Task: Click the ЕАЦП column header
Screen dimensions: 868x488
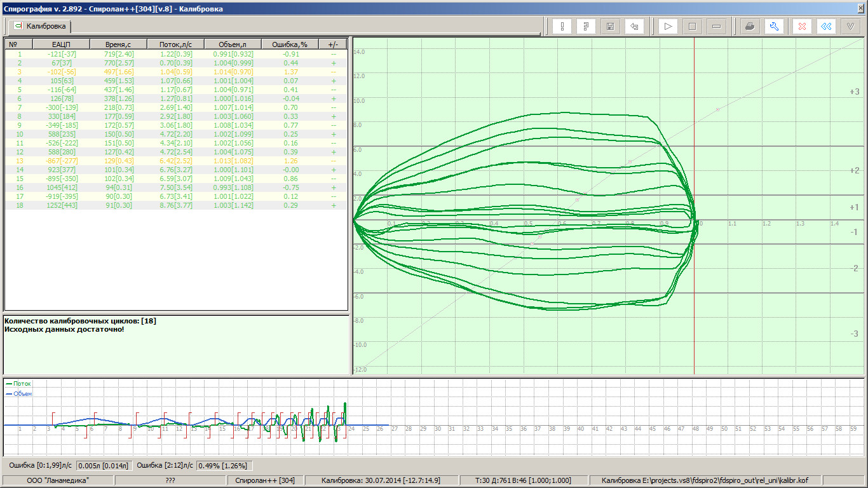Action: click(61, 44)
